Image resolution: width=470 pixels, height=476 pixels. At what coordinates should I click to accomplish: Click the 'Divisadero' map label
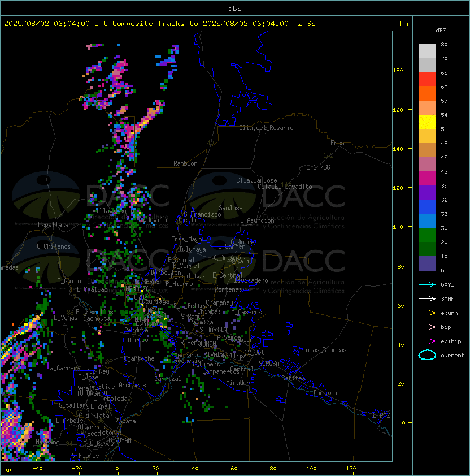pos(251,280)
